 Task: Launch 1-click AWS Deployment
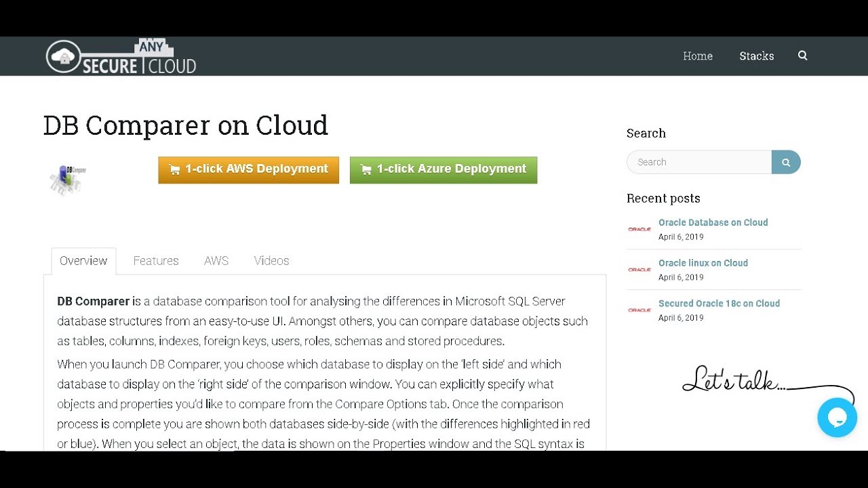(x=248, y=170)
